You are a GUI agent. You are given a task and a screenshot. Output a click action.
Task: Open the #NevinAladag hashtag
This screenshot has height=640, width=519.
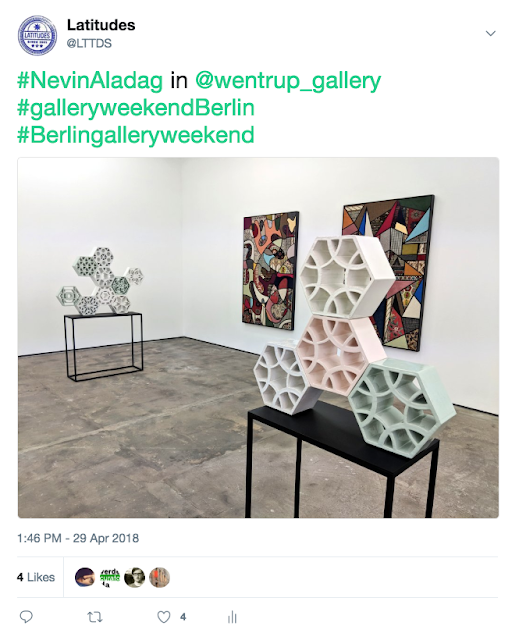[90, 80]
